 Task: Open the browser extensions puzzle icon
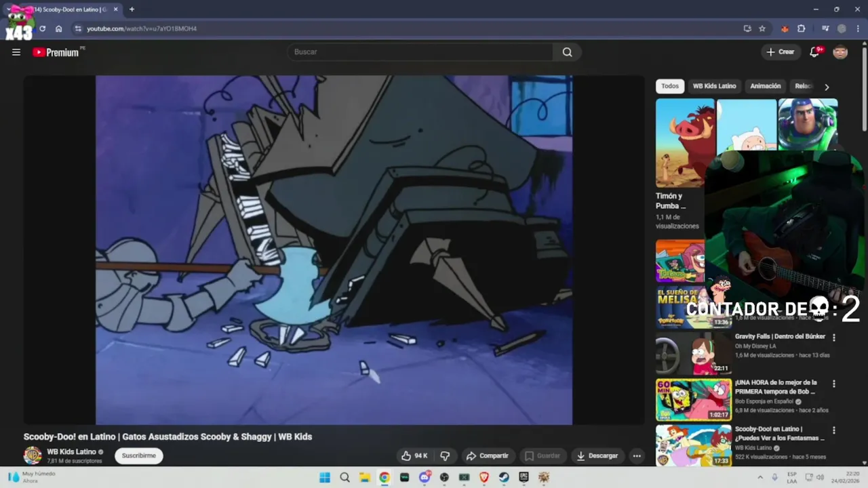tap(801, 28)
